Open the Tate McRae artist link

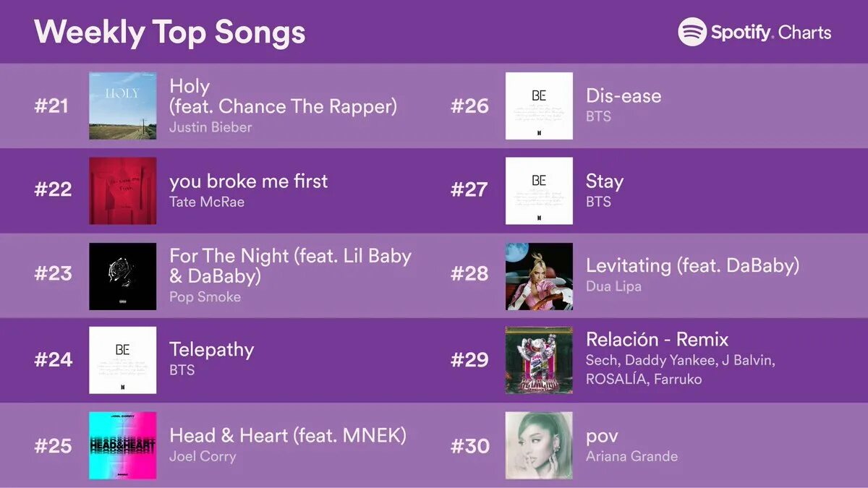pyautogui.click(x=207, y=202)
